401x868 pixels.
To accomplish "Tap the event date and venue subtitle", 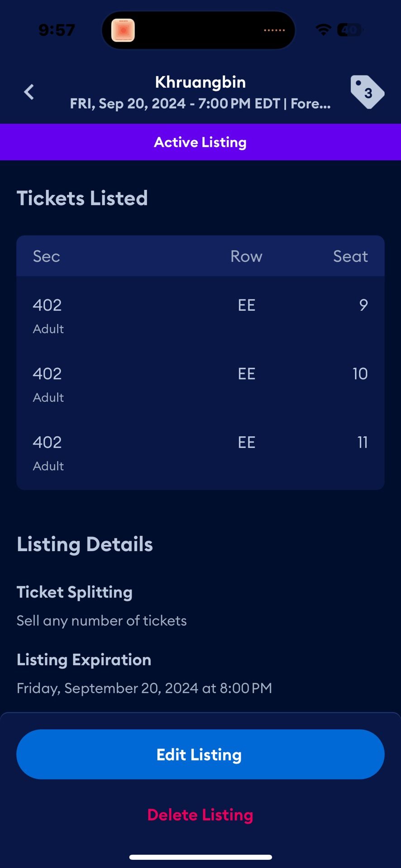I will (200, 104).
